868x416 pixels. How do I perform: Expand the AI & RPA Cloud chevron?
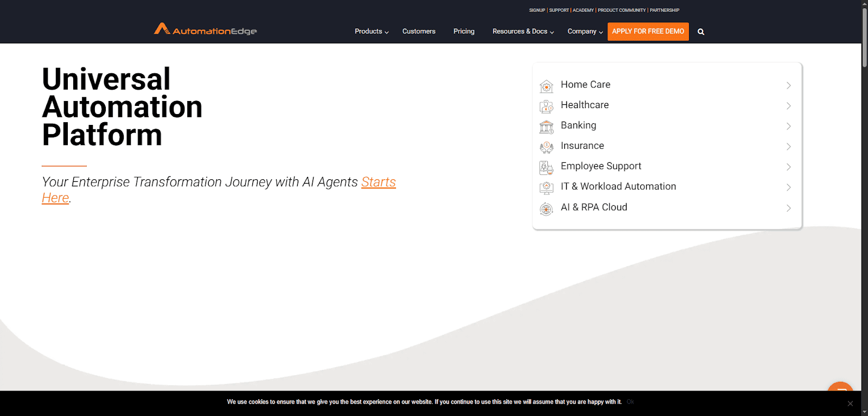point(788,208)
